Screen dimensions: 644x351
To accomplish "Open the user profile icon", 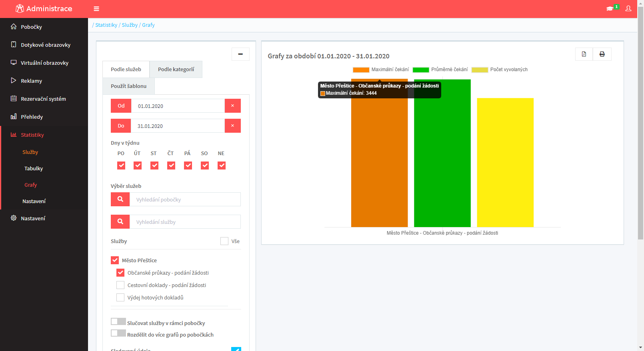I will coord(628,8).
